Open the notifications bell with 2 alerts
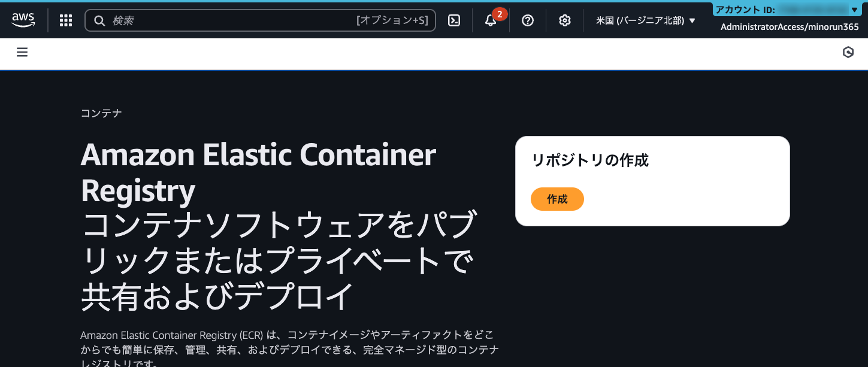868x367 pixels. click(490, 22)
